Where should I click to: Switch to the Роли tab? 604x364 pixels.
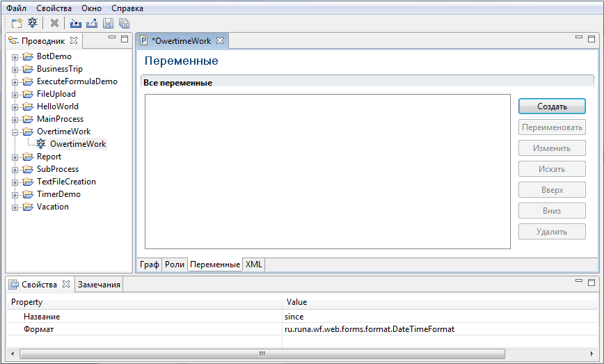click(x=175, y=264)
